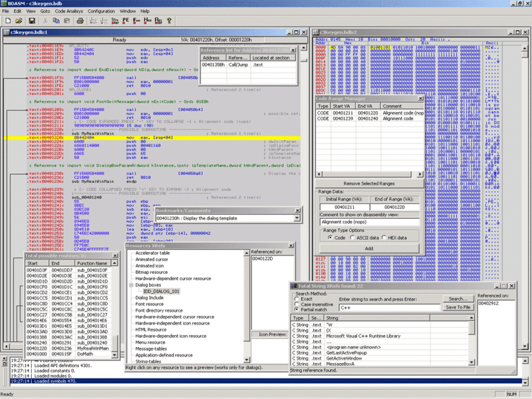Open the Edit menu
The width and height of the screenshot is (532, 399).
coord(17,11)
